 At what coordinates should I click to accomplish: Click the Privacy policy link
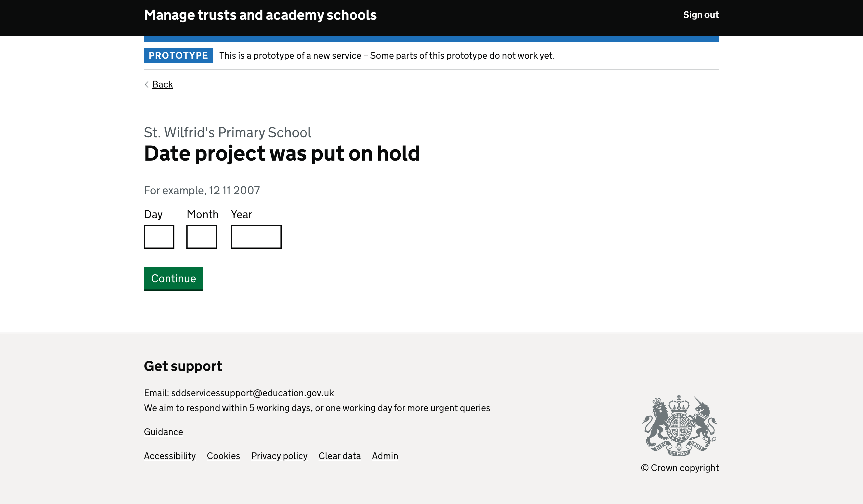click(280, 456)
